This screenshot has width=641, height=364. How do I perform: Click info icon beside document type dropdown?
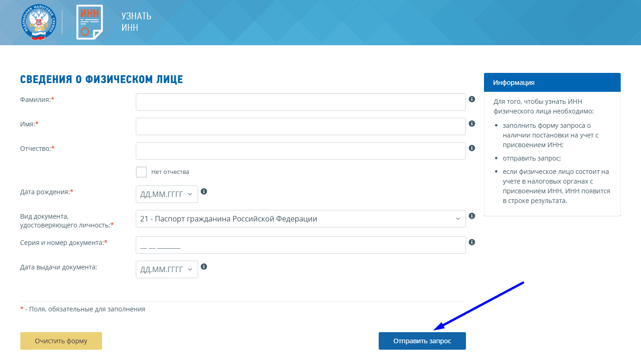(x=472, y=216)
